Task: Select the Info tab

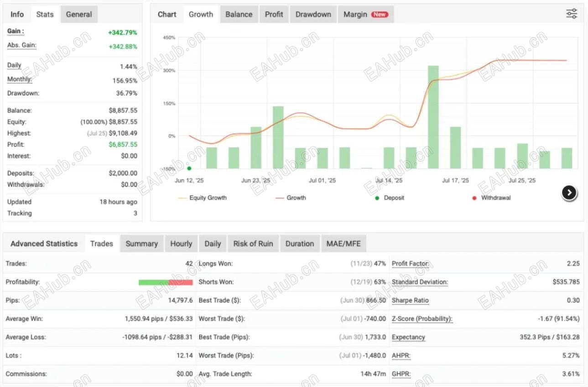Action: tap(17, 14)
